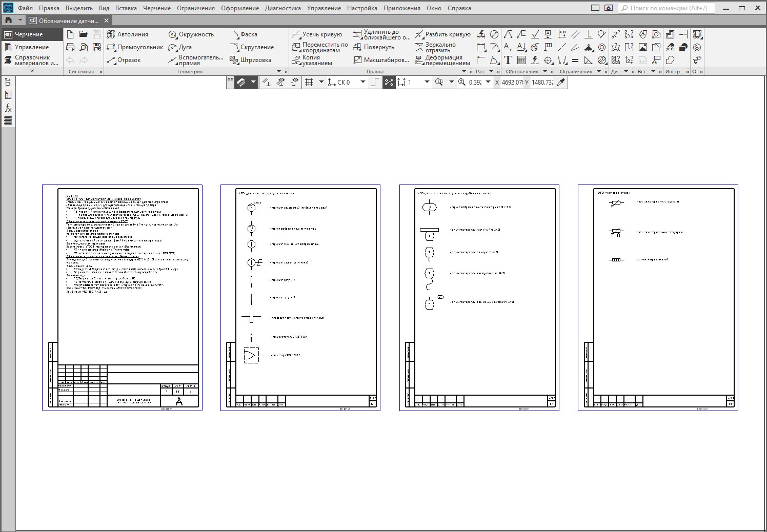Click the print icon in Системная panel
This screenshot has width=767, height=532.
70,47
